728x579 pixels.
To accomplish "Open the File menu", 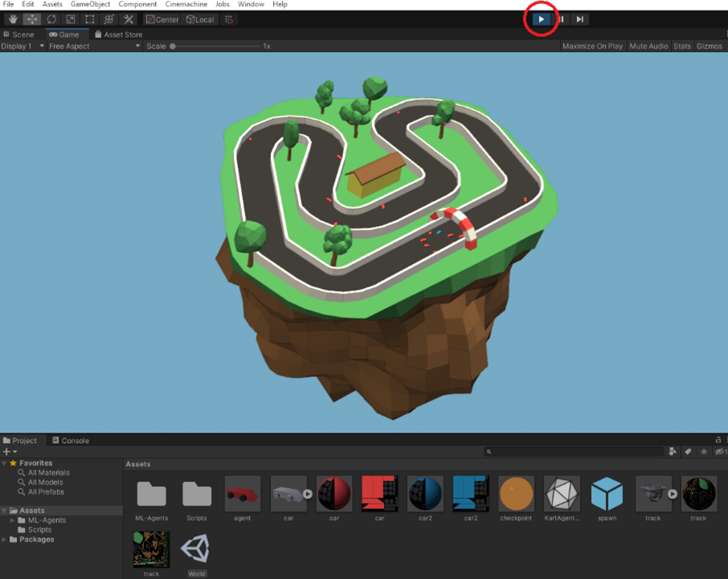I will click(8, 4).
